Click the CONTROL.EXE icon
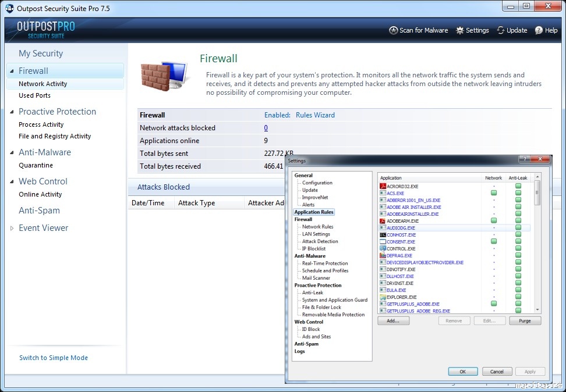This screenshot has height=392, width=566. click(x=383, y=248)
